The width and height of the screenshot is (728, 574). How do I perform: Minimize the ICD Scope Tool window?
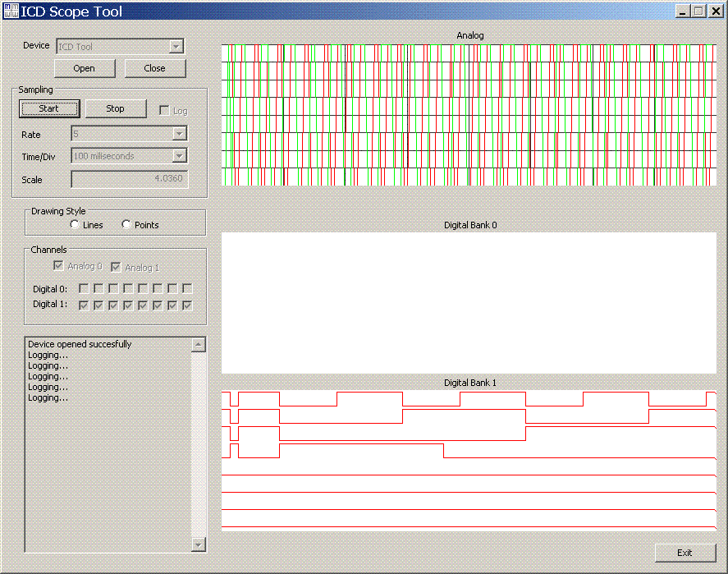[682, 11]
